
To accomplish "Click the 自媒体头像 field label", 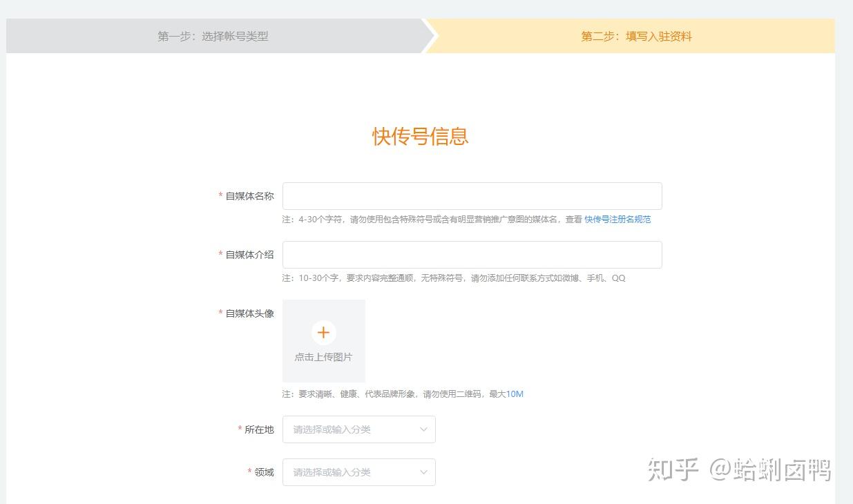I will click(x=249, y=313).
